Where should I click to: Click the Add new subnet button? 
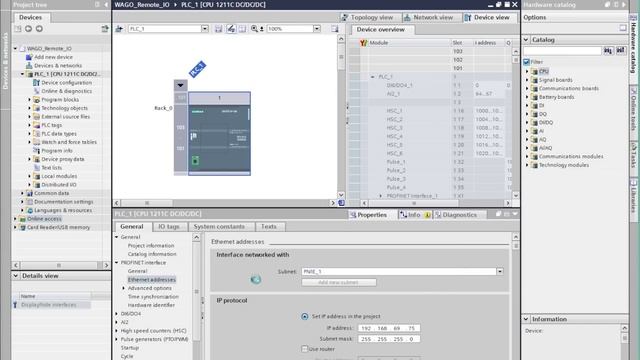point(339,282)
